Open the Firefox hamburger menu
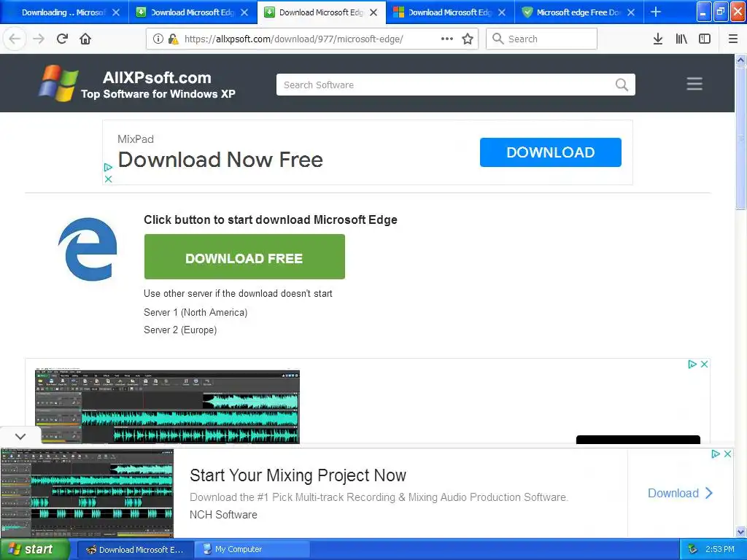Screen dimensions: 747x560 733,39
